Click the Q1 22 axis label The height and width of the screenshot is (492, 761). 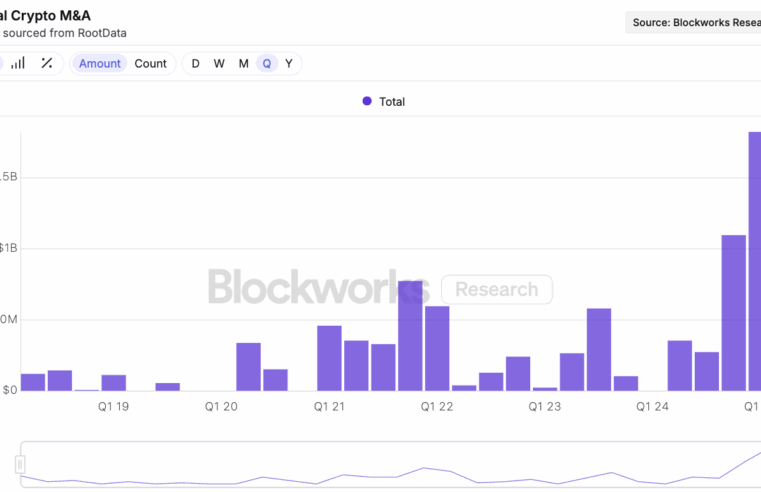coord(437,407)
